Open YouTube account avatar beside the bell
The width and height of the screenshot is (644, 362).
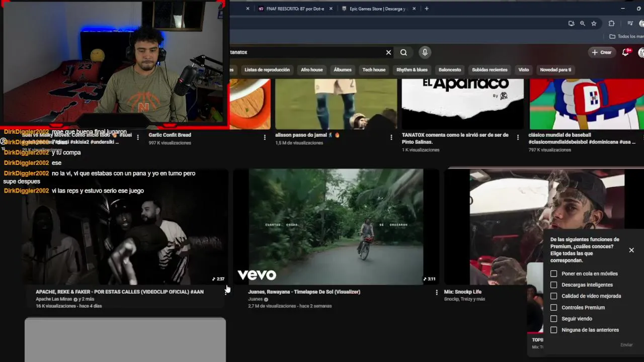click(641, 52)
